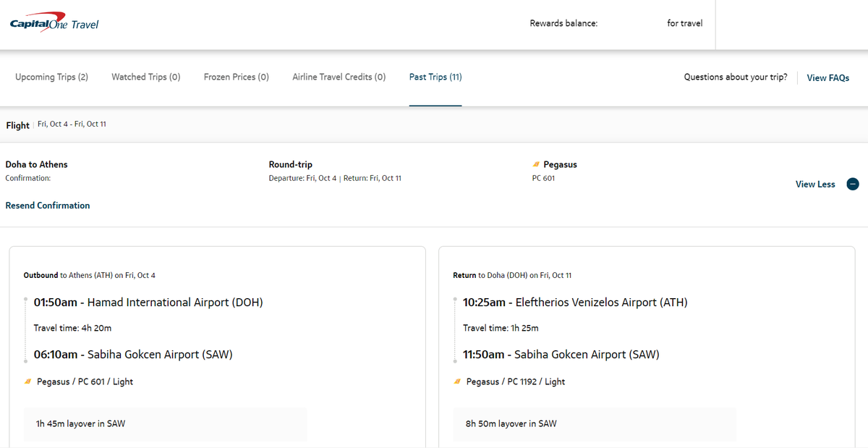
Task: Click the 'Round-trip' label
Action: point(291,164)
